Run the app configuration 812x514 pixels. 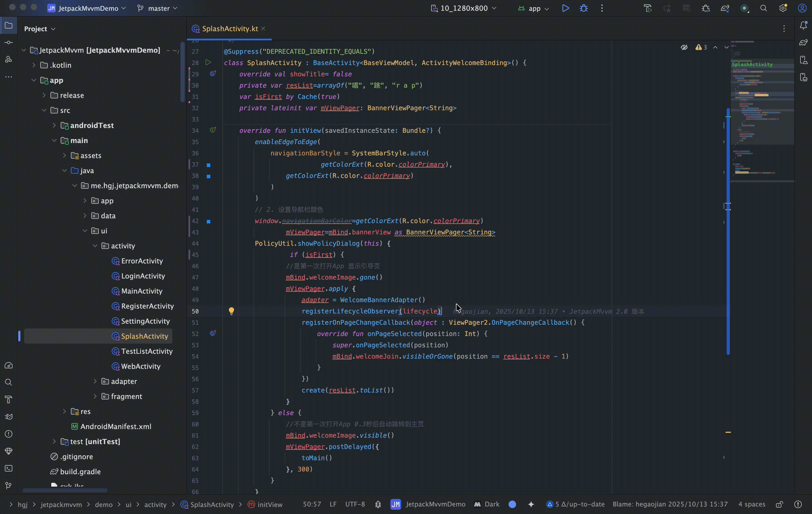565,8
